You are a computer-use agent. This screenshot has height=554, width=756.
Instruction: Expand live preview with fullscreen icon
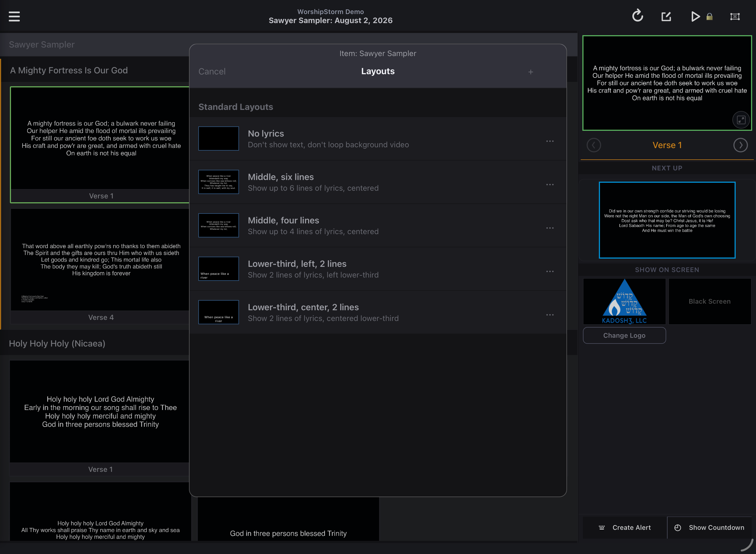[x=741, y=120]
